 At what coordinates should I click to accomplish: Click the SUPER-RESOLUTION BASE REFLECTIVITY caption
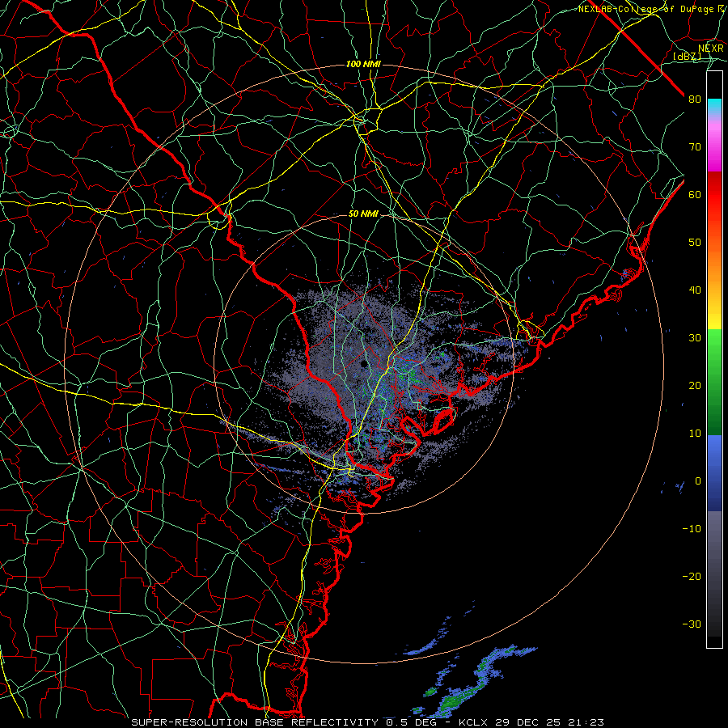coord(255,722)
